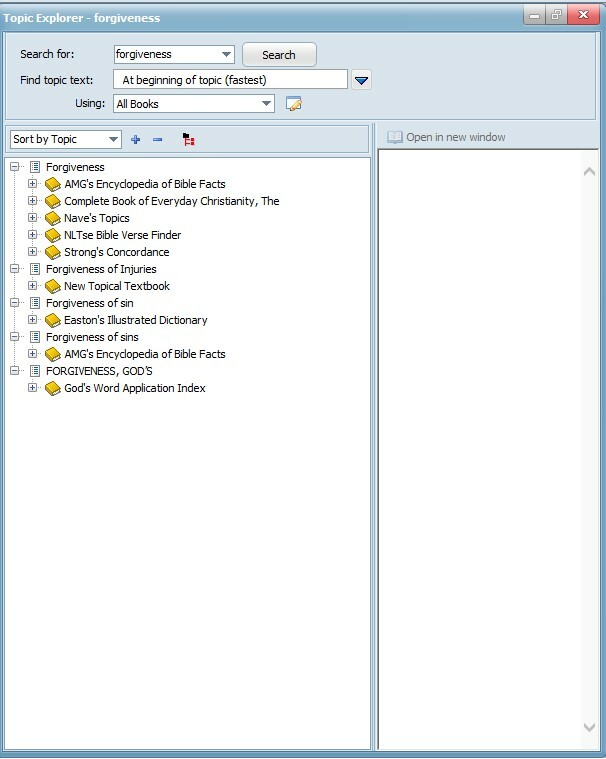
Task: Click topic page icon beside FORGIVENESS, GOD'S
Action: [35, 371]
